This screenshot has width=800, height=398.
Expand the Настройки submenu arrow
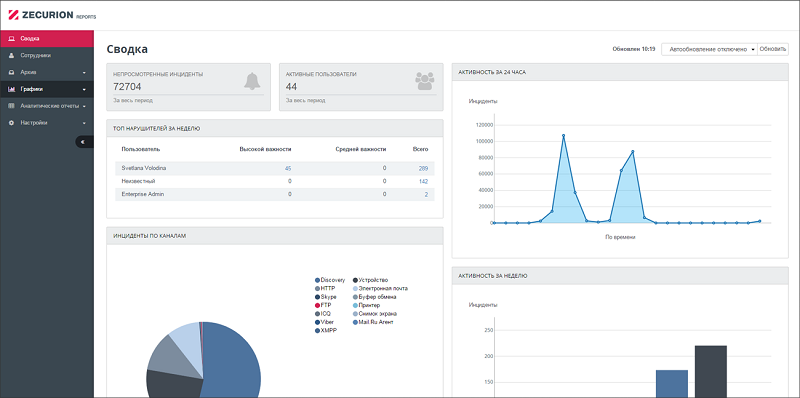point(84,123)
